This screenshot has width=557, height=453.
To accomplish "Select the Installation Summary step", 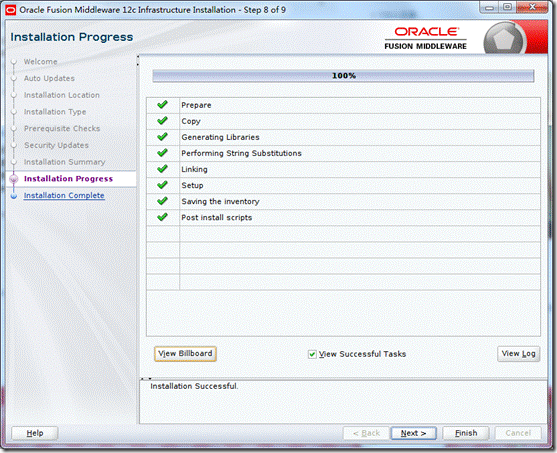I will click(64, 162).
